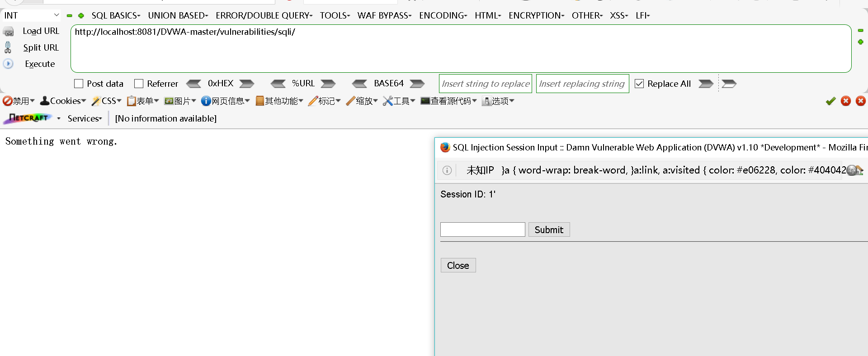This screenshot has width=868, height=356.
Task: Open the 缩放 (Resize) toolbar menu
Action: click(362, 101)
